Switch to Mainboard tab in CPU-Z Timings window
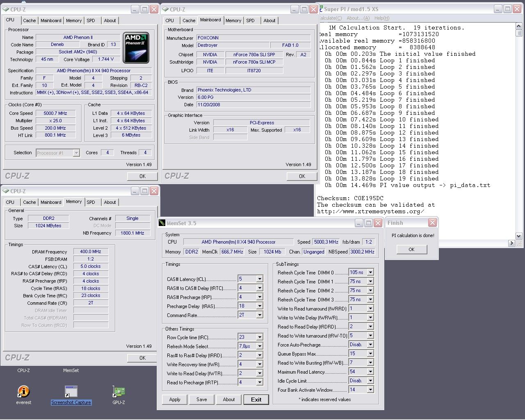 point(51,202)
